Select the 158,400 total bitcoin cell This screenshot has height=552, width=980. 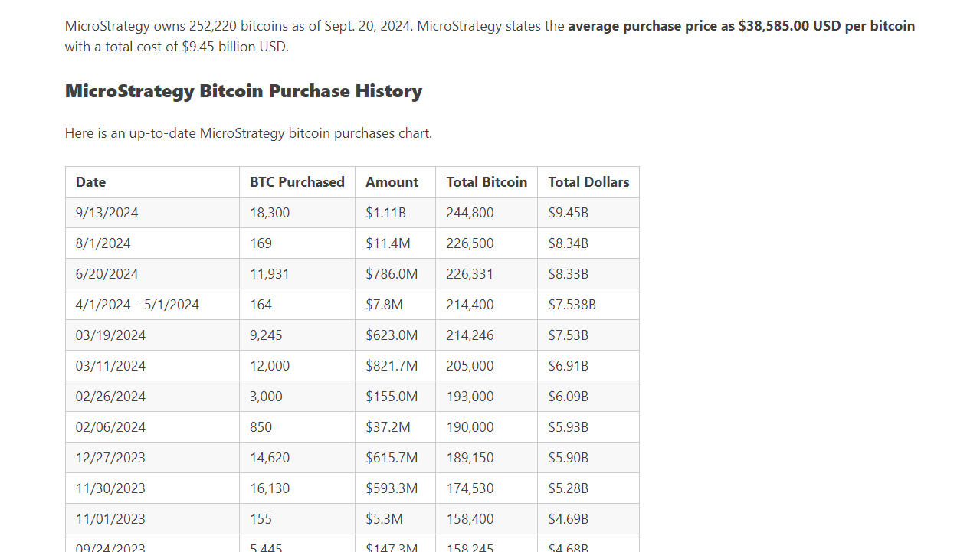point(487,519)
